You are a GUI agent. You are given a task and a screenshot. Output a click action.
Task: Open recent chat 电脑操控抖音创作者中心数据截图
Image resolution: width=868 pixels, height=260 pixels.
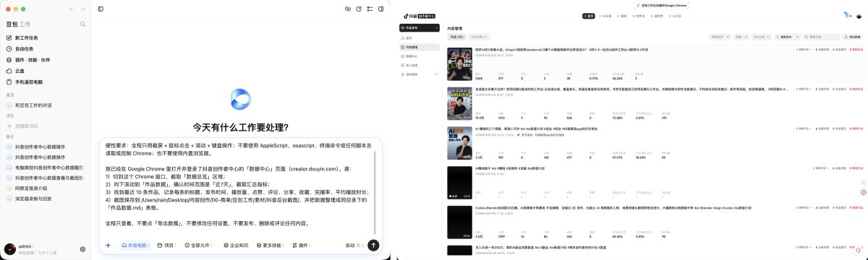(x=46, y=167)
